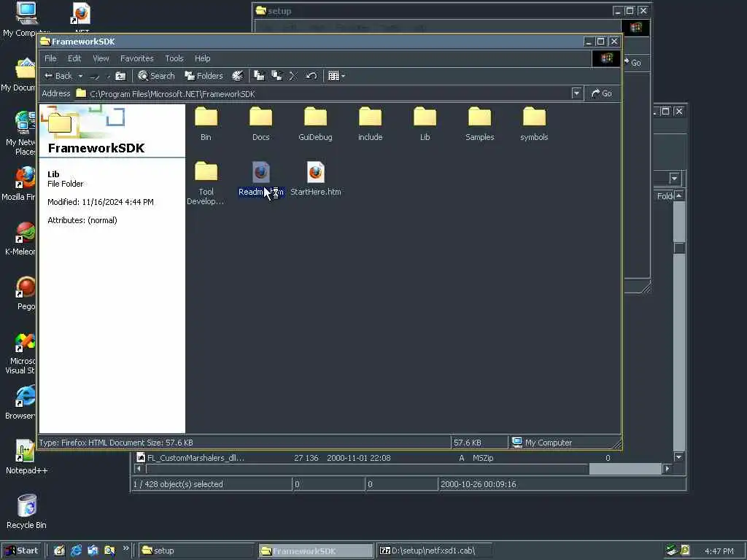The height and width of the screenshot is (560, 747).
Task: Click the system tray clock 4:47 PM
Action: (719, 551)
